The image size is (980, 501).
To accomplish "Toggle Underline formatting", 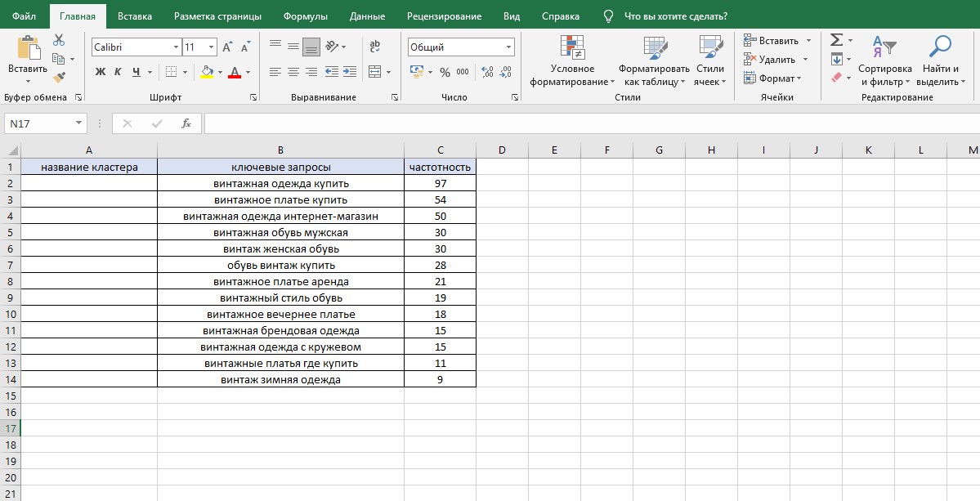I will 136,73.
